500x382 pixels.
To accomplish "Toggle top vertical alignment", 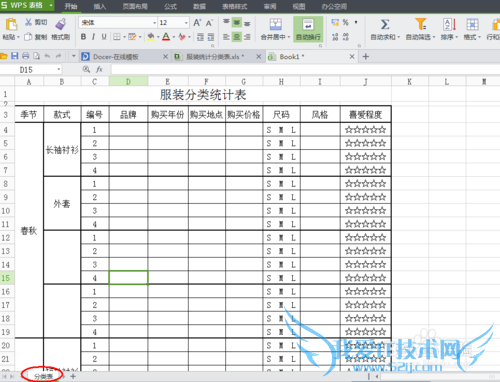I will (226, 23).
